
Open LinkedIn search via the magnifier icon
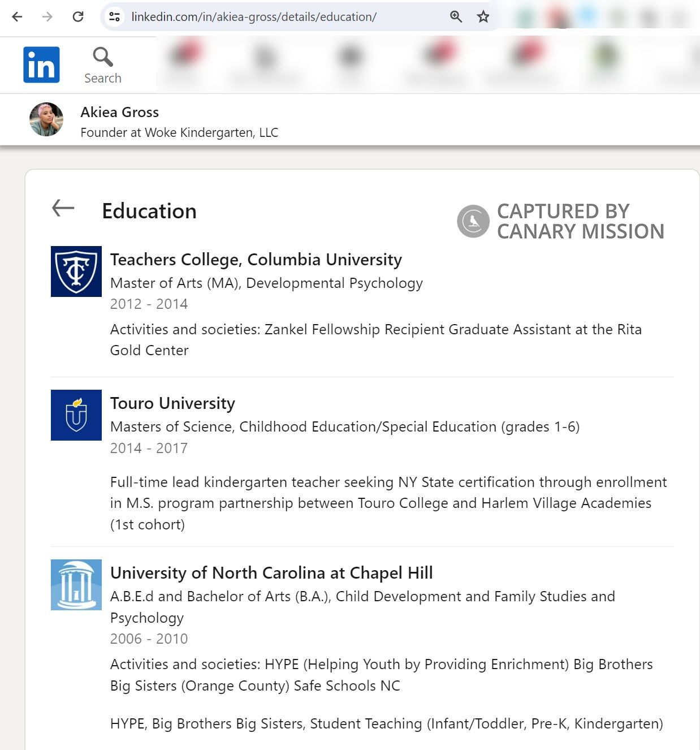pos(102,57)
